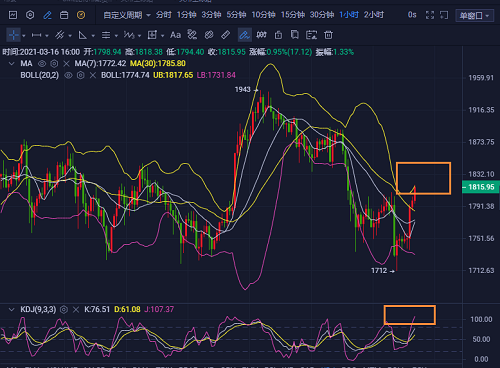Click the 分时 time-sharing button
This screenshot has width=500, height=368.
coord(163,15)
